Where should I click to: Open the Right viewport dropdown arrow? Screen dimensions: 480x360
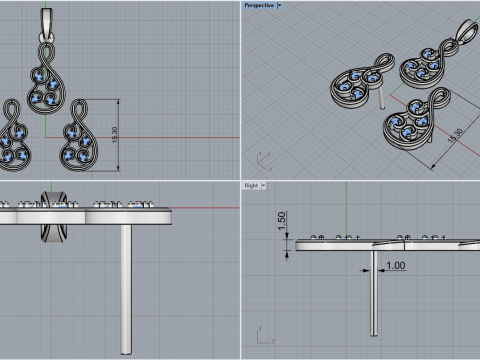(x=263, y=186)
